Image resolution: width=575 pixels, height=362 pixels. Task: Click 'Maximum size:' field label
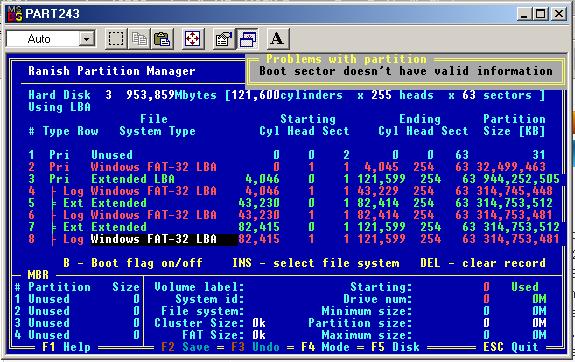(367, 335)
